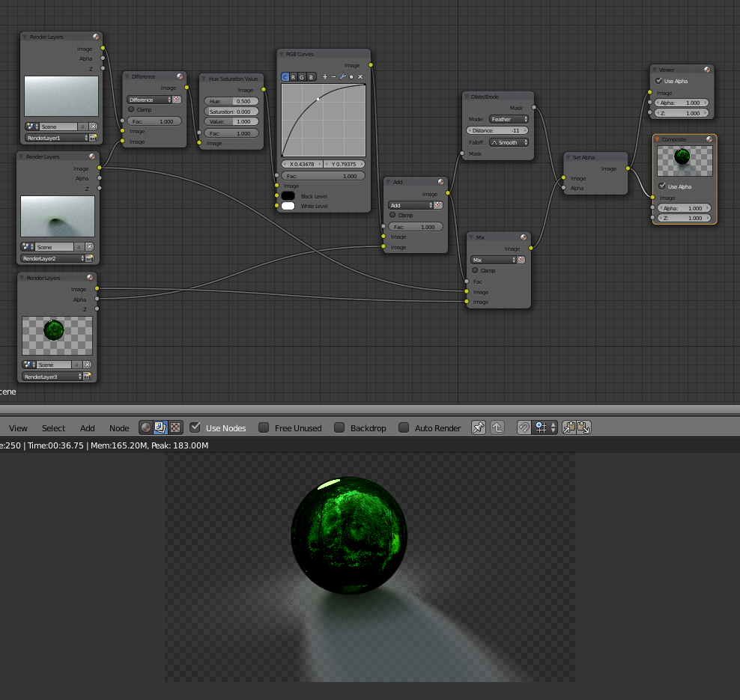
Task: Select the R curve channel button
Action: 294,77
